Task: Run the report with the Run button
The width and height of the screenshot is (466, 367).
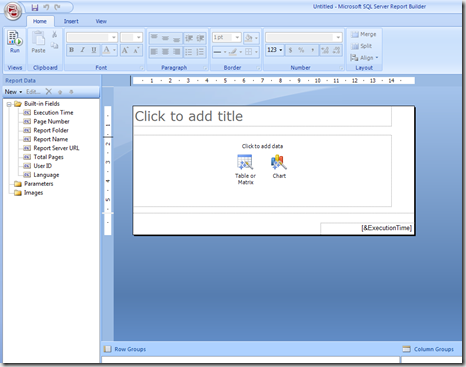Action: 15,42
